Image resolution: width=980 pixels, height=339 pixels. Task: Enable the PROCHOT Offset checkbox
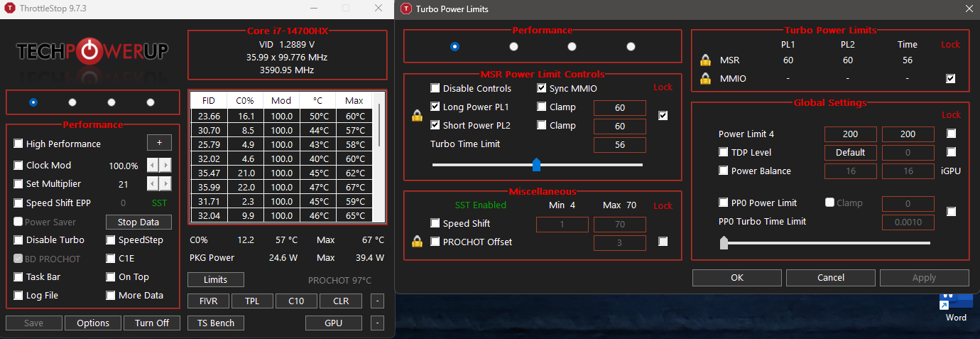click(x=435, y=242)
